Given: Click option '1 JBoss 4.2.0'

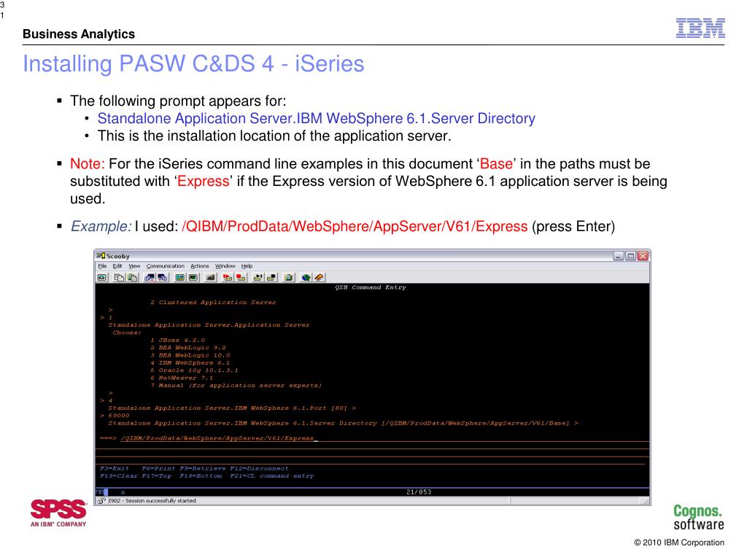Looking at the screenshot, I should click(178, 340).
